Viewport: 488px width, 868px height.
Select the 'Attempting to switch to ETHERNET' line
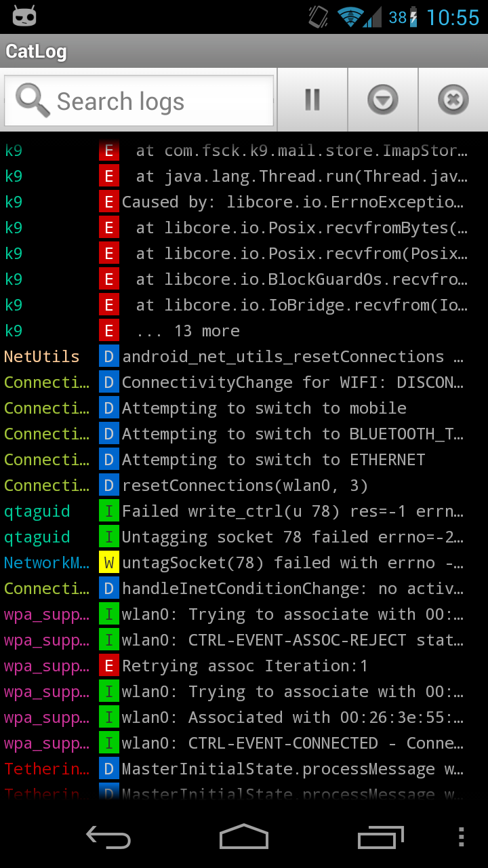(x=273, y=460)
